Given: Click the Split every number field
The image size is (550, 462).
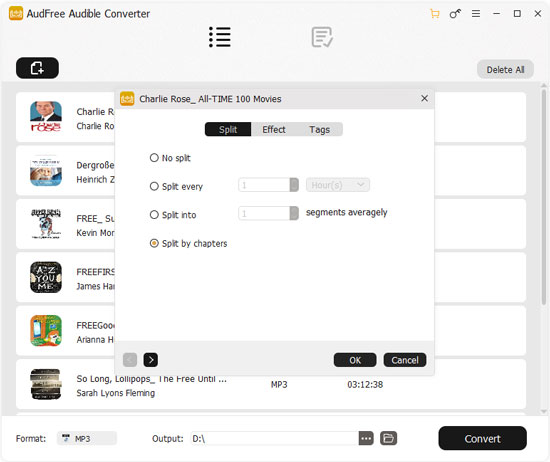Looking at the screenshot, I should point(264,185).
